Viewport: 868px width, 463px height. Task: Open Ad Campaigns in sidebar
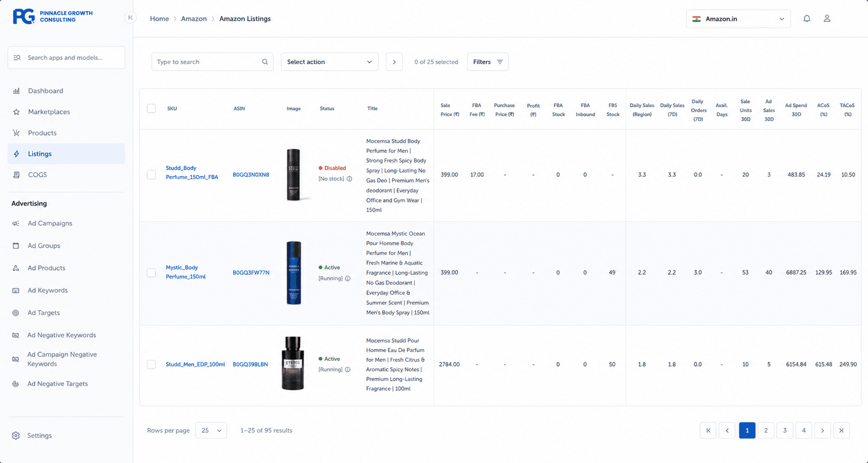[66, 223]
